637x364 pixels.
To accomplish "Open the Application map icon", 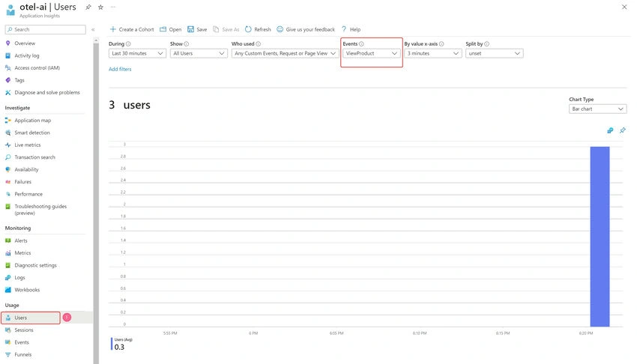I will 7,120.
